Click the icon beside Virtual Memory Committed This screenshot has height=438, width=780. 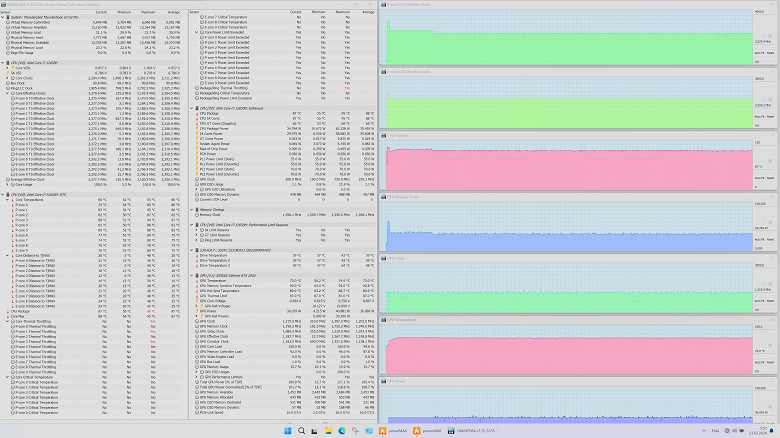point(8,22)
